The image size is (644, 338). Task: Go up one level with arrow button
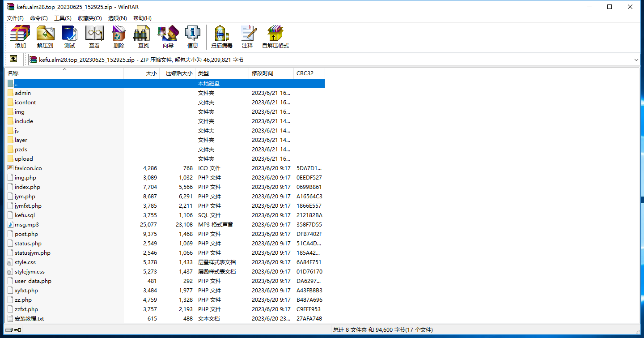(x=13, y=60)
